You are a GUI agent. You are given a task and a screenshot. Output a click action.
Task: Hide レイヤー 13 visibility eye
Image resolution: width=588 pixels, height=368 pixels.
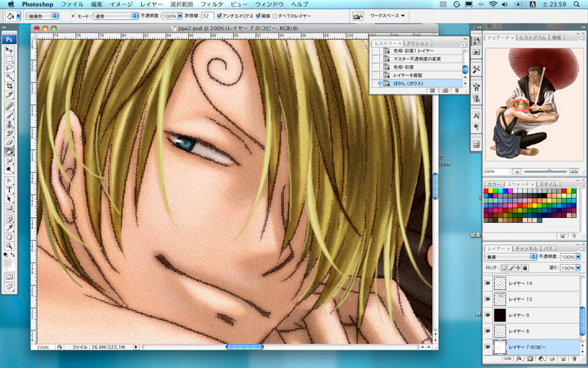487,300
